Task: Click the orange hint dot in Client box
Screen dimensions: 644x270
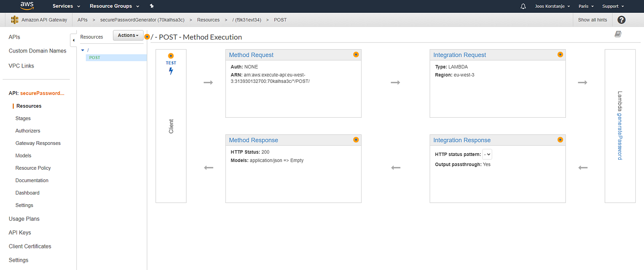Action: [171, 56]
